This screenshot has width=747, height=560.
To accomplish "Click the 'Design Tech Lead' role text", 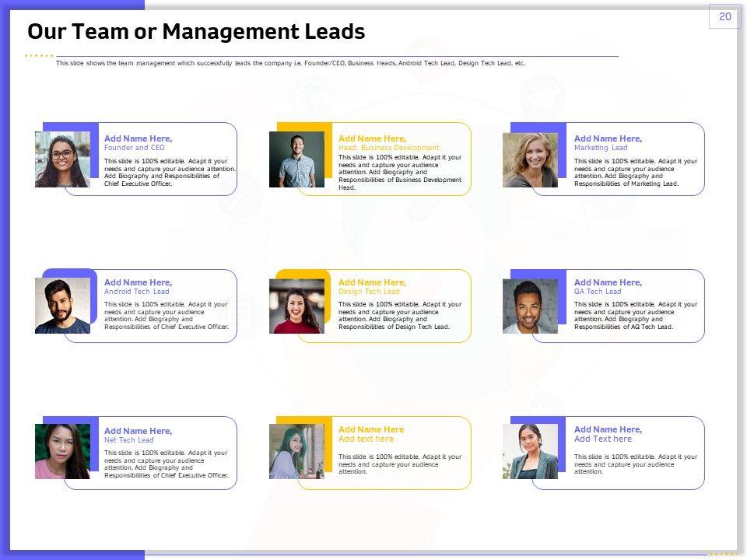I will tap(369, 292).
